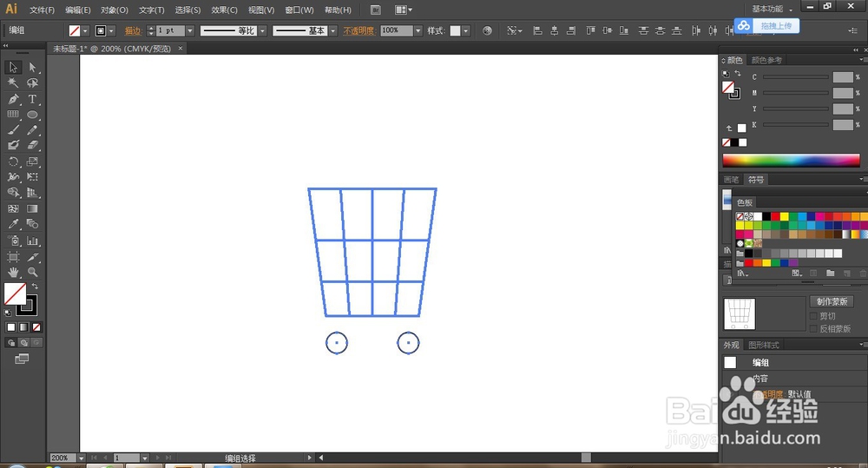Open 等比 width profile dropdown
Screen dimensions: 868x468
coord(263,31)
